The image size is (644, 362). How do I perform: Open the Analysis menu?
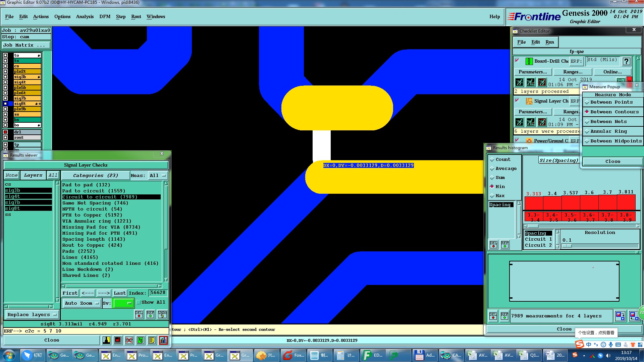click(85, 17)
